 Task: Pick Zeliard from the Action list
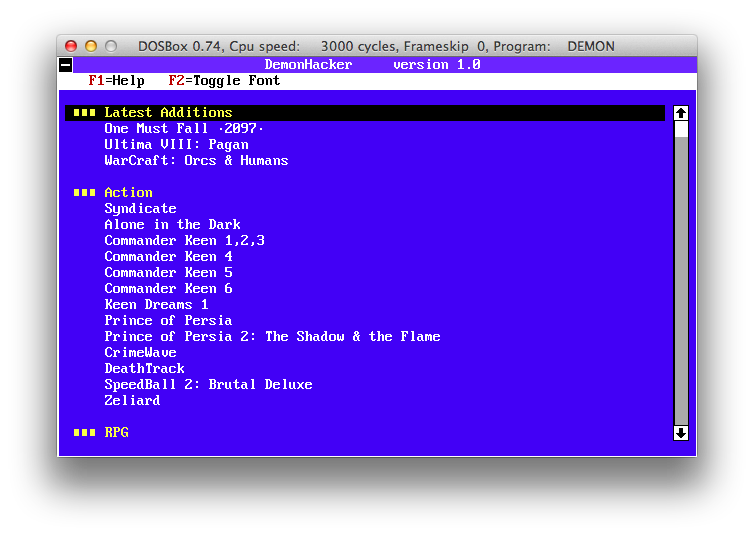[132, 400]
